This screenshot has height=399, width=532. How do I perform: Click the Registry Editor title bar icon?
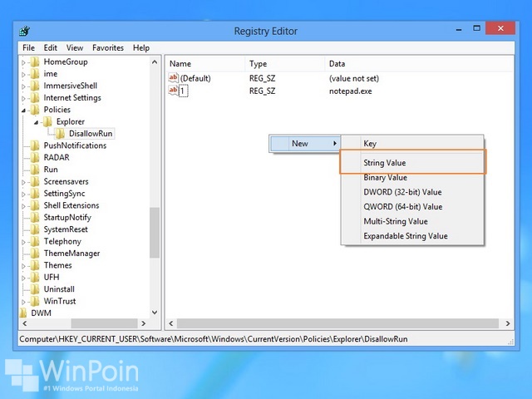[24, 32]
